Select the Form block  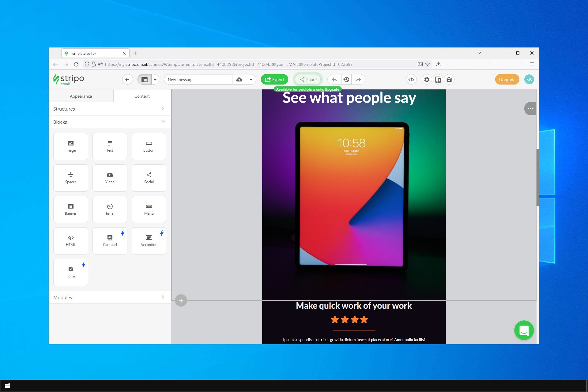(x=70, y=272)
